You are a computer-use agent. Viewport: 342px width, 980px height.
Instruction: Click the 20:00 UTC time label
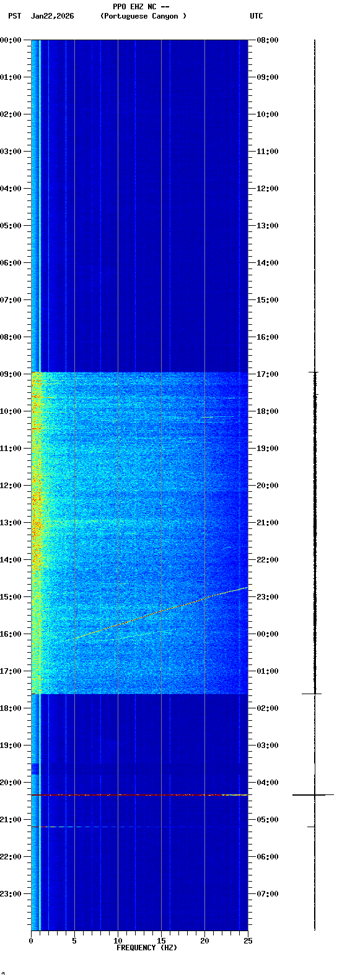pos(268,486)
